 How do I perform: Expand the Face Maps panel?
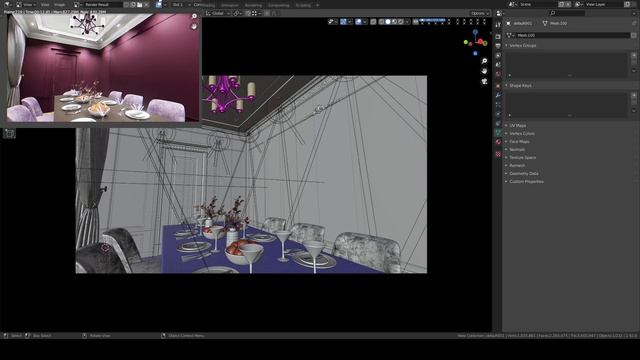tap(519, 142)
